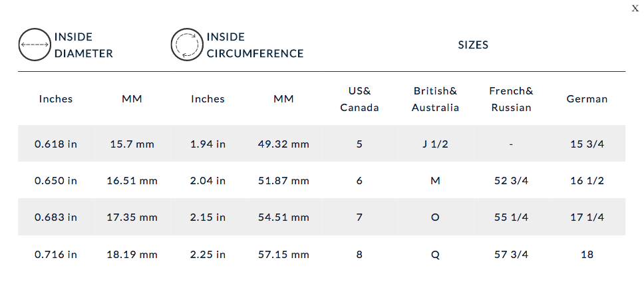Click the 51.87 mm circumference cell
This screenshot has height=290, width=644.
(x=283, y=180)
